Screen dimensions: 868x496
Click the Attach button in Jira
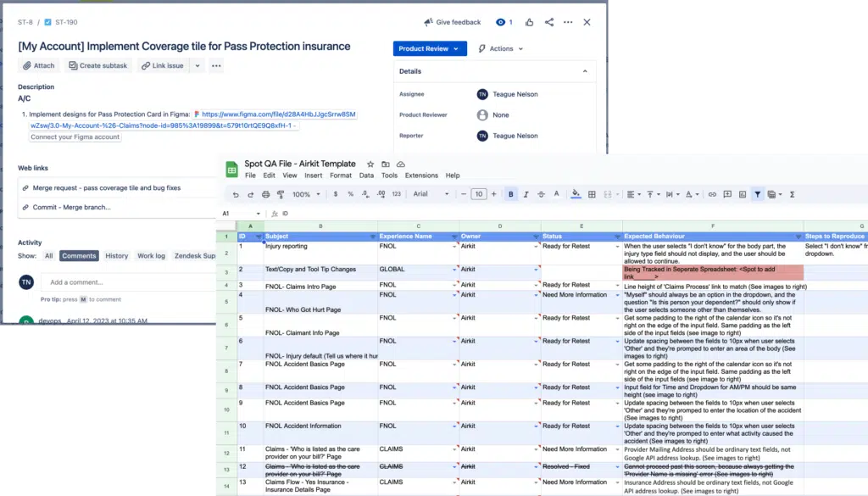(x=39, y=65)
